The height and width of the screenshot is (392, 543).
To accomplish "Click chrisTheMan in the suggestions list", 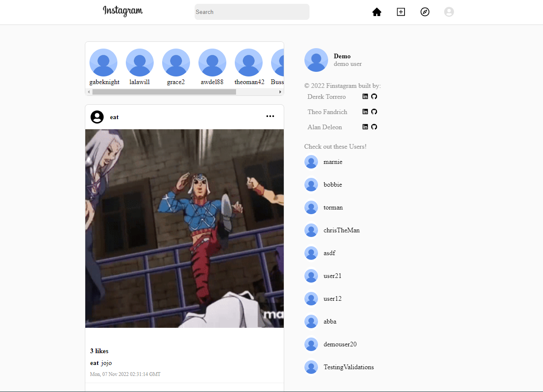I will (x=342, y=230).
